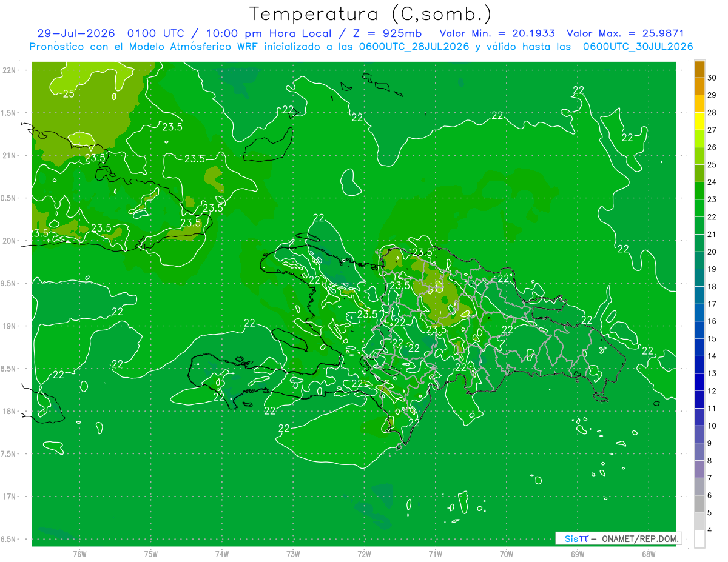Click the '25' contour label on the map
Screen dimensions: 728x562
69,93
